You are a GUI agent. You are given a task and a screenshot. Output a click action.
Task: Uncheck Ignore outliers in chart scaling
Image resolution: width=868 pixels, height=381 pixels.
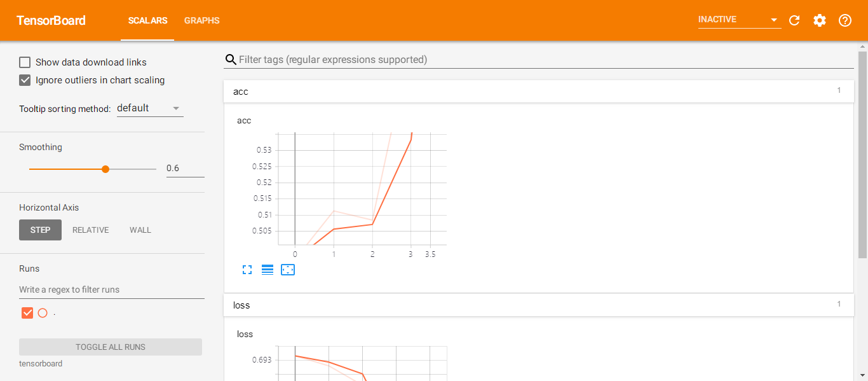point(25,80)
